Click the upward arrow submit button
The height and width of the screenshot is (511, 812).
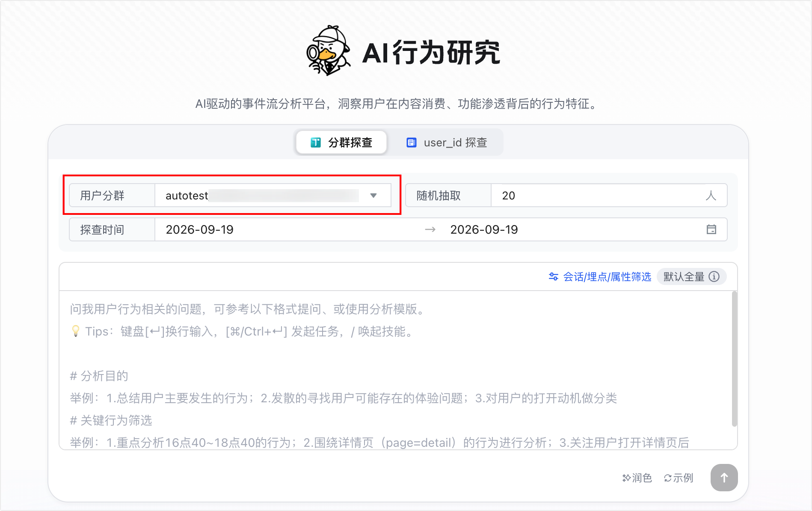tap(724, 477)
